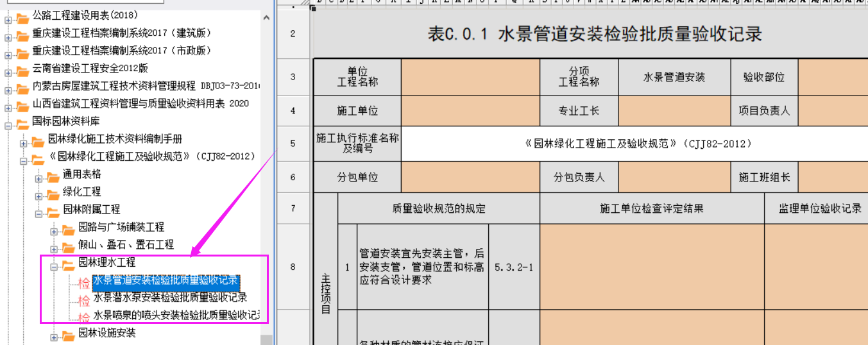
Task: Collapse 《园林绿化工程施工及验收规范》 node
Action: pos(24,161)
